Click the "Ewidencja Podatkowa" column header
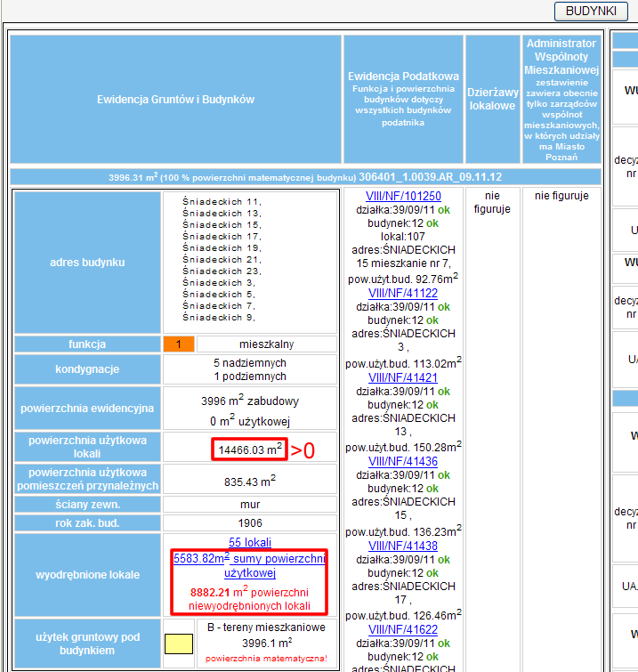Image resolution: width=638 pixels, height=672 pixels. pos(403,99)
